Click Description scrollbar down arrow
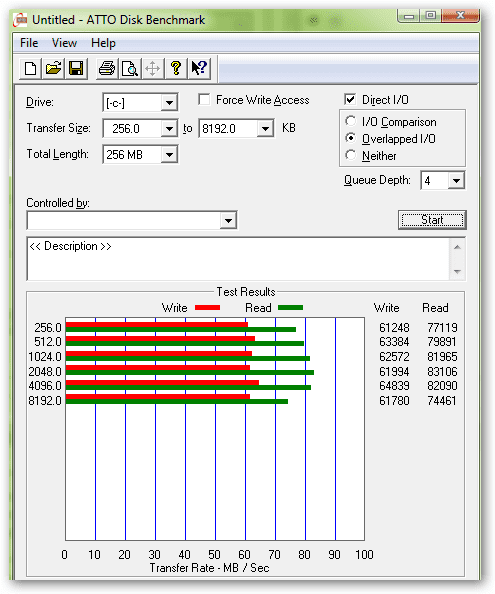This screenshot has height=594, width=495. [x=457, y=271]
